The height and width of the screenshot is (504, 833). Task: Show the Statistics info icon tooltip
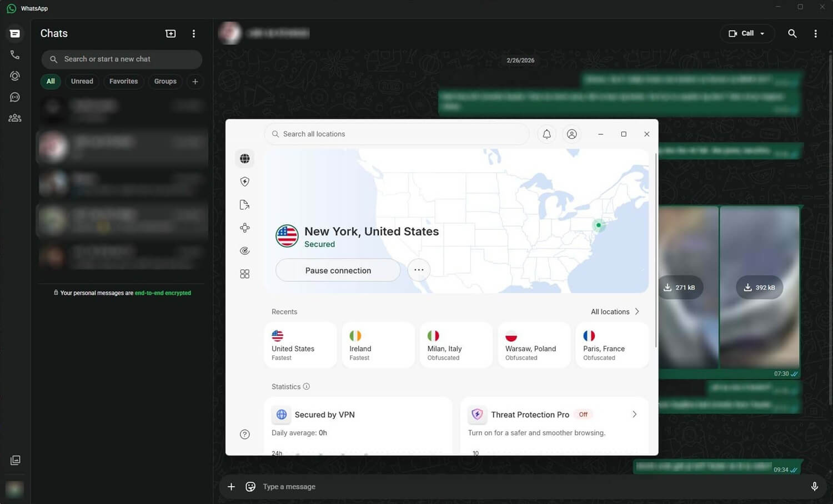click(307, 387)
